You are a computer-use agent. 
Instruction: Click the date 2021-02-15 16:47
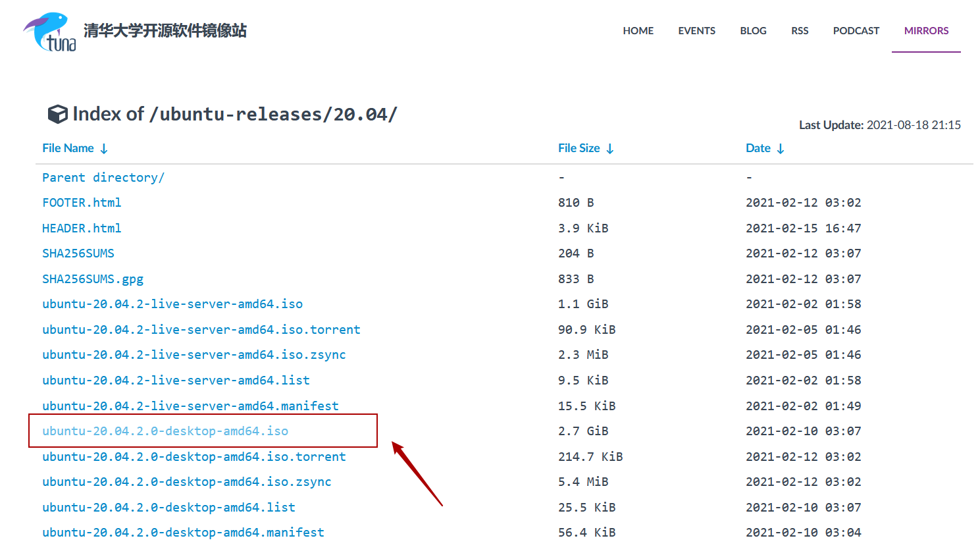(x=804, y=228)
